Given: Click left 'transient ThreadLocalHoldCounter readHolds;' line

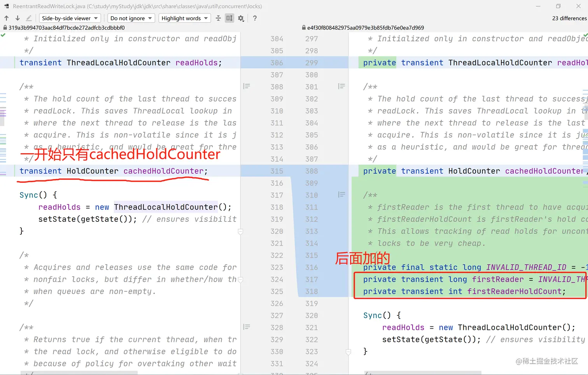Looking at the screenshot, I should (x=121, y=63).
